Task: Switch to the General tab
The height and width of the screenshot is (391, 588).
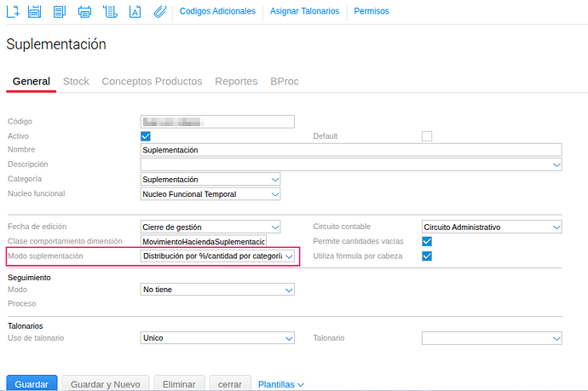Action: [32, 81]
